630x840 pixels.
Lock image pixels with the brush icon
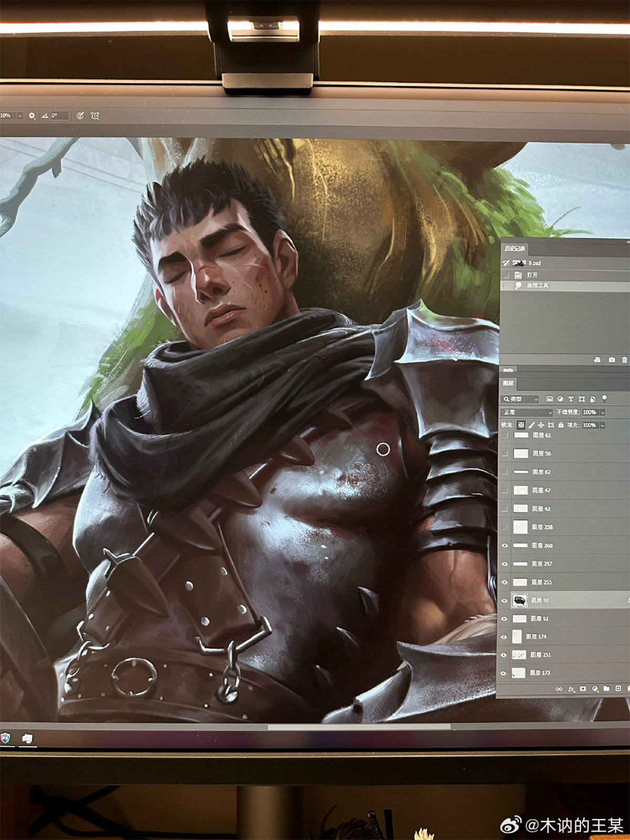[531, 425]
